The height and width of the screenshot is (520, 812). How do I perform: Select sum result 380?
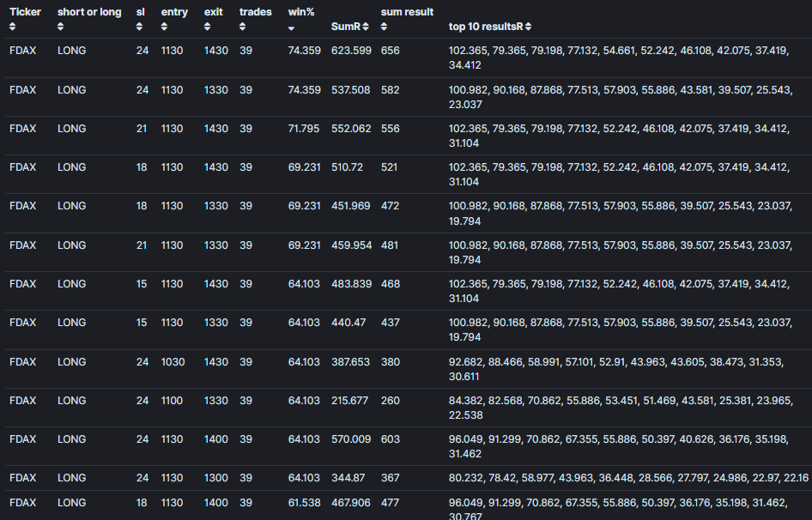click(x=390, y=362)
